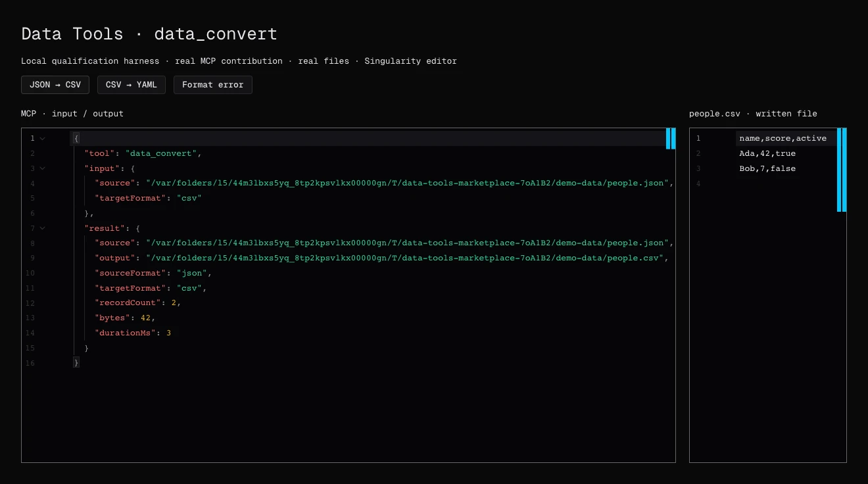The width and height of the screenshot is (868, 484).
Task: Click the "MCP · input / output" label
Action: [72, 114]
